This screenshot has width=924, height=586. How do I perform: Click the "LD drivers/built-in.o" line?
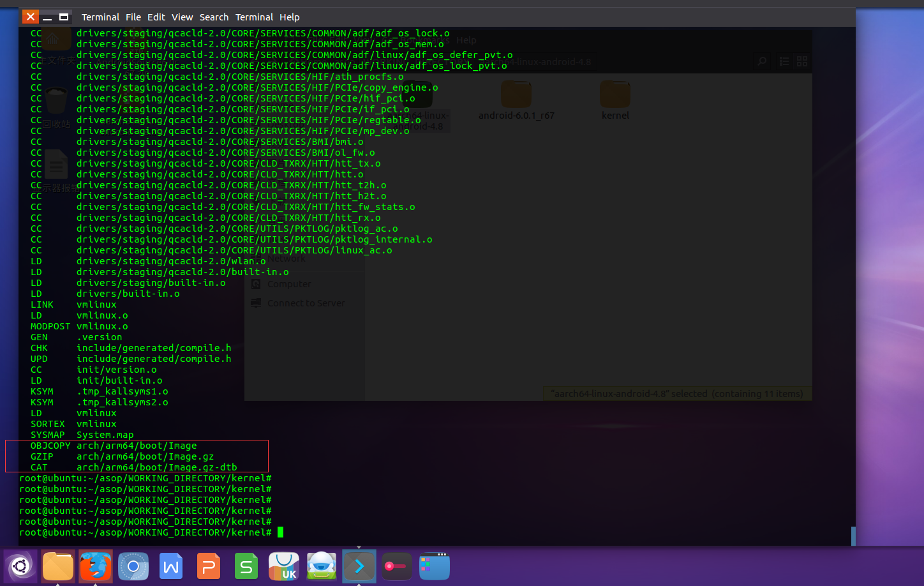[x=105, y=294]
